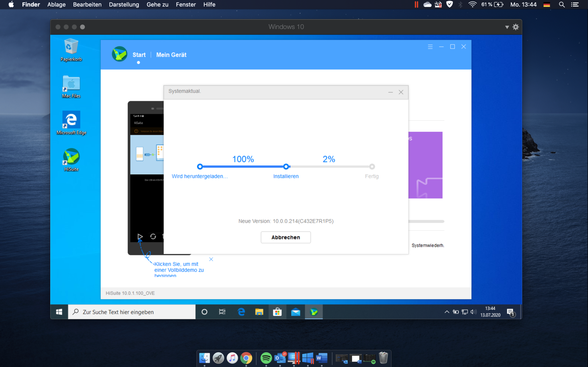Click the Installieren stage marker on progress bar
Image resolution: width=588 pixels, height=367 pixels.
tap(286, 167)
